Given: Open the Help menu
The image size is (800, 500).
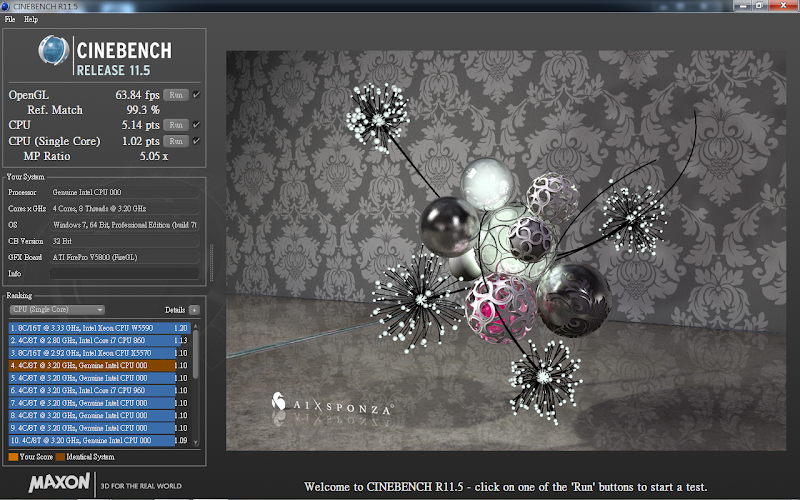Looking at the screenshot, I should pos(31,19).
